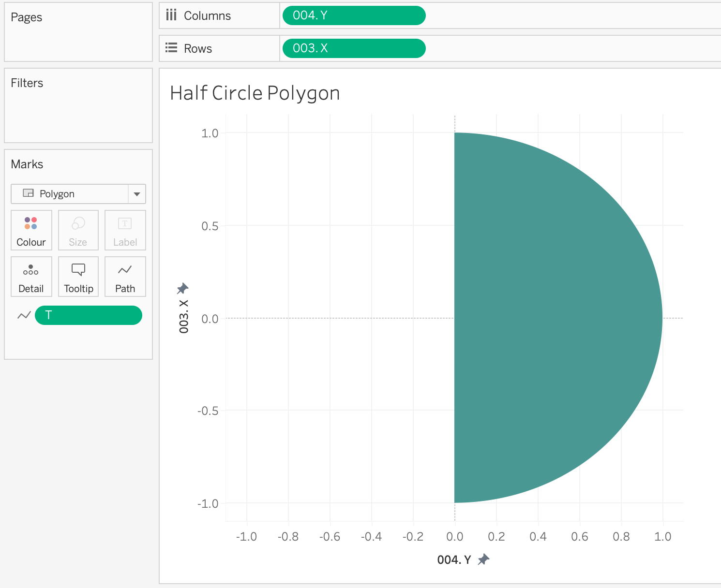Open the Tooltip marks card
Viewport: 721px width, 588px height.
[x=78, y=277]
